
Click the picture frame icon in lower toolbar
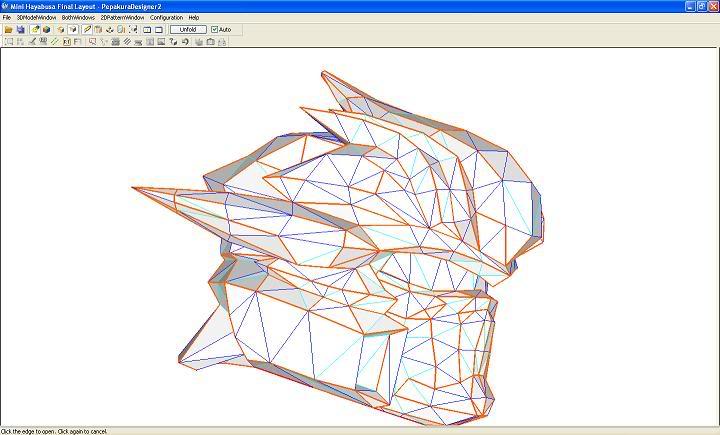(x=161, y=42)
